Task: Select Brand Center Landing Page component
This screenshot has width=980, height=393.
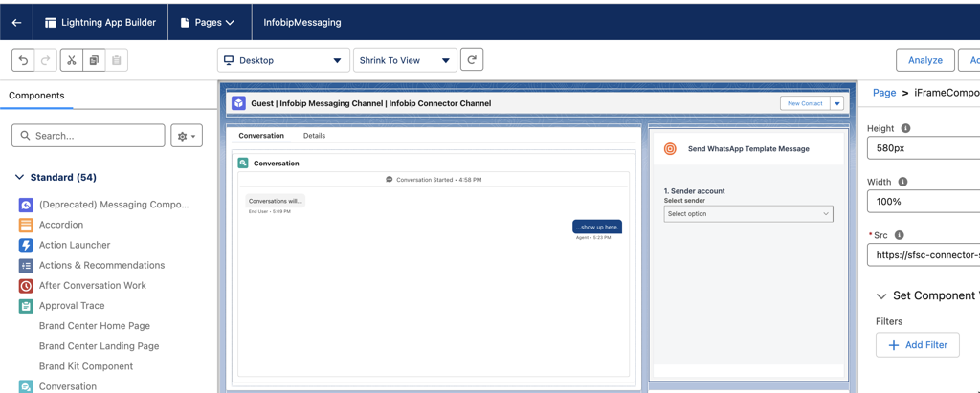Action: [99, 346]
